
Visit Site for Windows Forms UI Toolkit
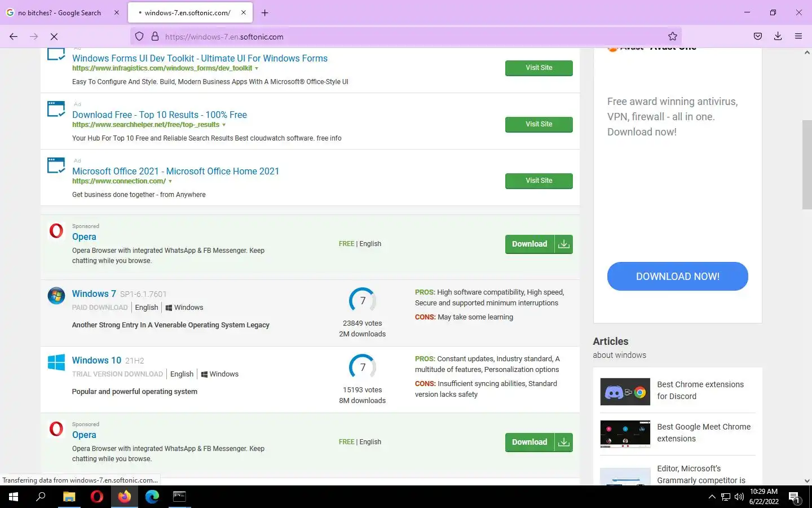pyautogui.click(x=539, y=68)
